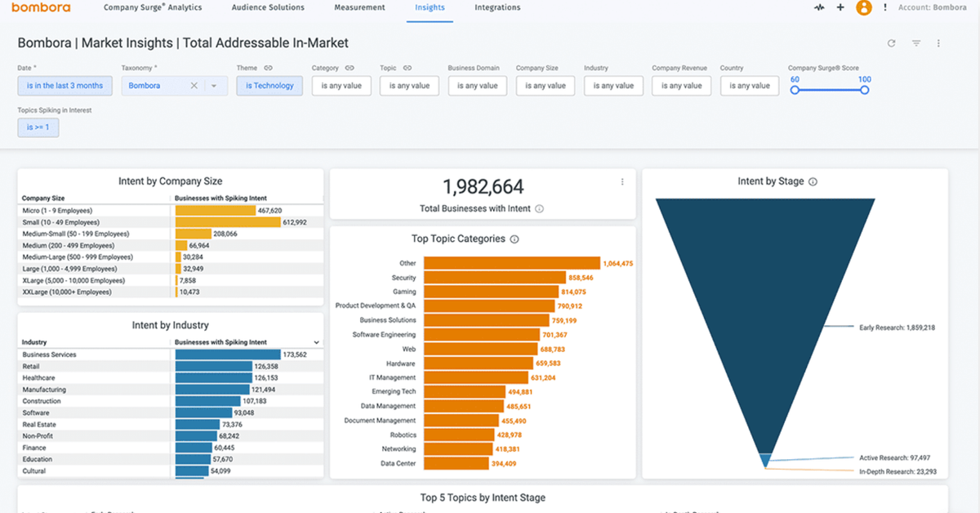Select the Micro (1 - 9 Employees) row

[171, 211]
